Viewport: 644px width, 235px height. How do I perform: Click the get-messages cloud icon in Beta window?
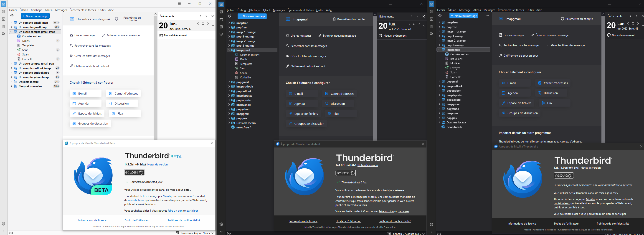click(x=12, y=16)
